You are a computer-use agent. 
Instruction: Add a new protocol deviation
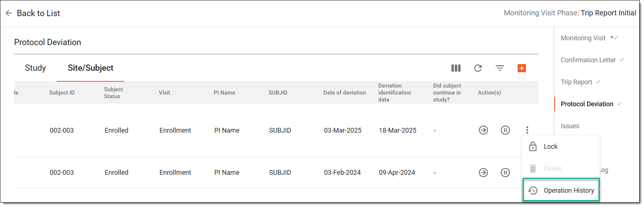[521, 68]
